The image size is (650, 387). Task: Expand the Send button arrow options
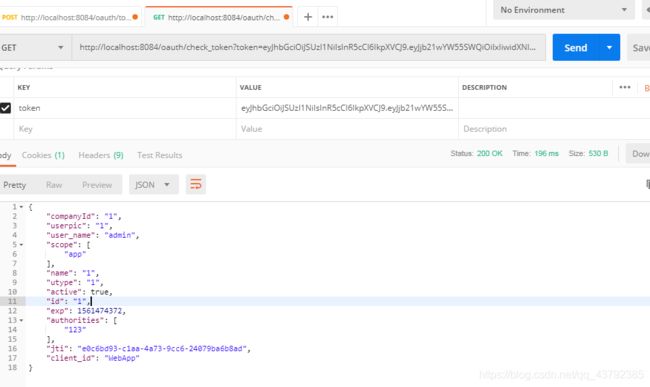609,48
